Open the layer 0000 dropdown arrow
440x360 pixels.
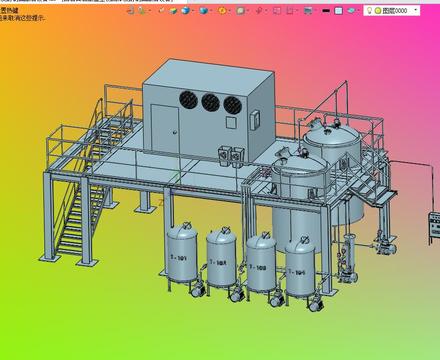pos(416,10)
